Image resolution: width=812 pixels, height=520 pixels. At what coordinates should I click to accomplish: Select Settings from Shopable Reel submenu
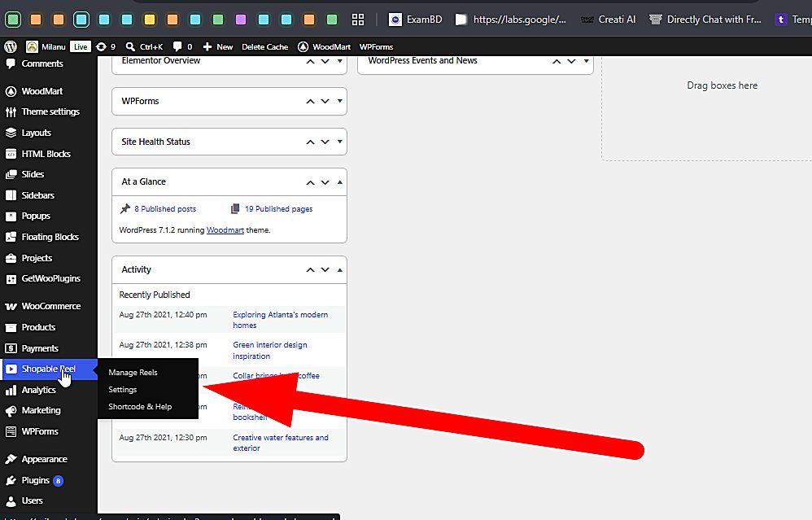click(x=123, y=390)
